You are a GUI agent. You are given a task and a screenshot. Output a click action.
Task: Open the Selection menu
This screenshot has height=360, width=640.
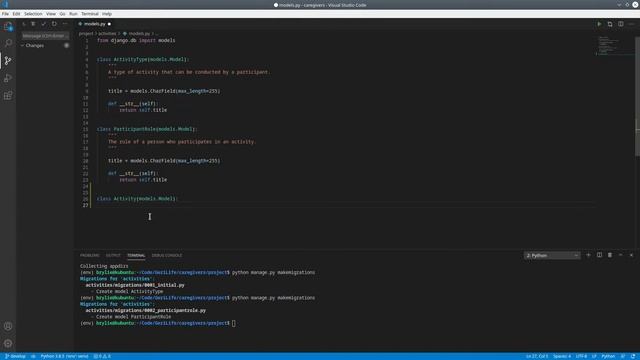[33, 14]
